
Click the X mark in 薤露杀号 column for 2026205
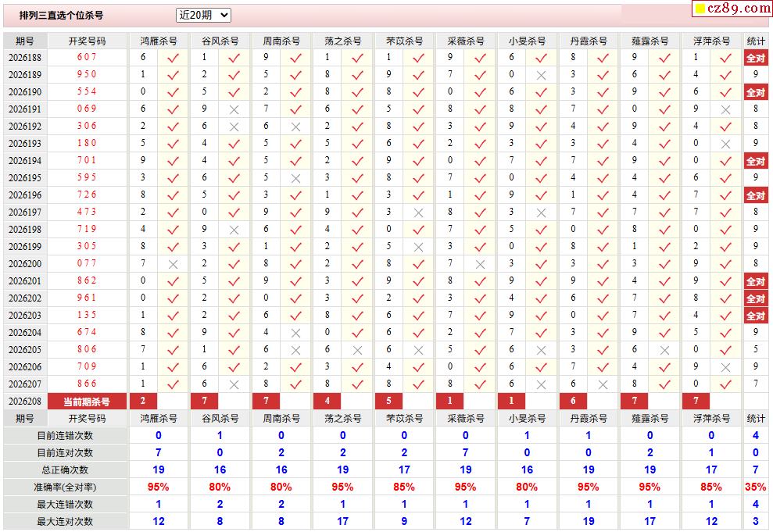point(664,350)
